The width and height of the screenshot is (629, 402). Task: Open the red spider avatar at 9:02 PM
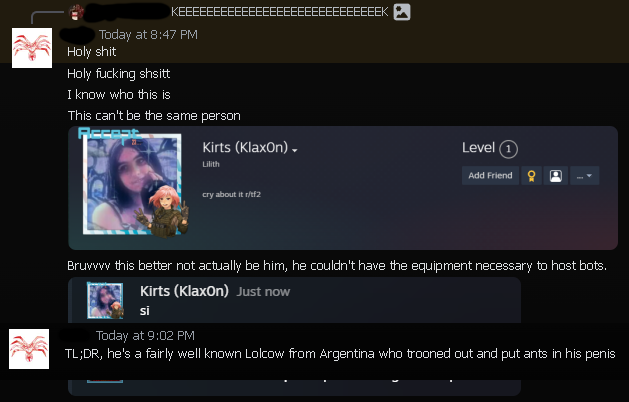(x=29, y=349)
